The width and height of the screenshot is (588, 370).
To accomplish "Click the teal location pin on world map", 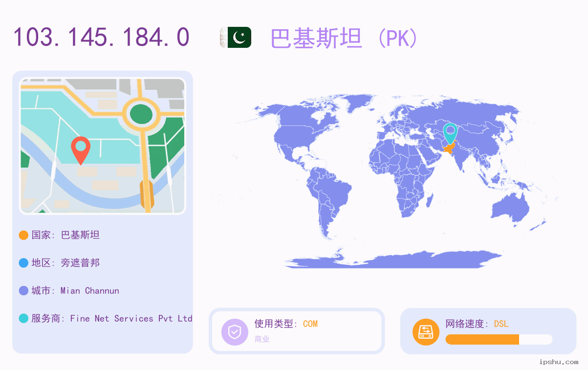I will click(450, 133).
